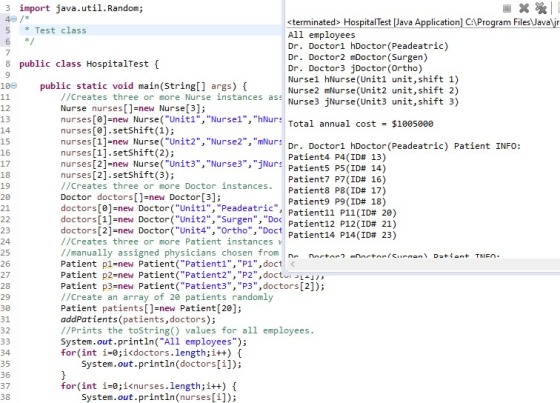Click the 'Total annual cost = $1005000' line
Image resolution: width=560 pixels, height=403 pixels.
[360, 124]
